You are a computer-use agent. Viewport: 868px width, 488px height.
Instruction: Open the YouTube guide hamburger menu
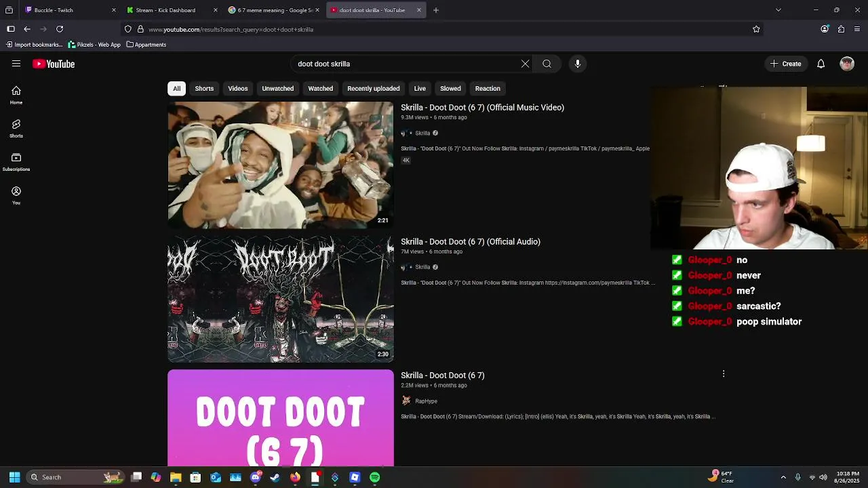(x=16, y=64)
